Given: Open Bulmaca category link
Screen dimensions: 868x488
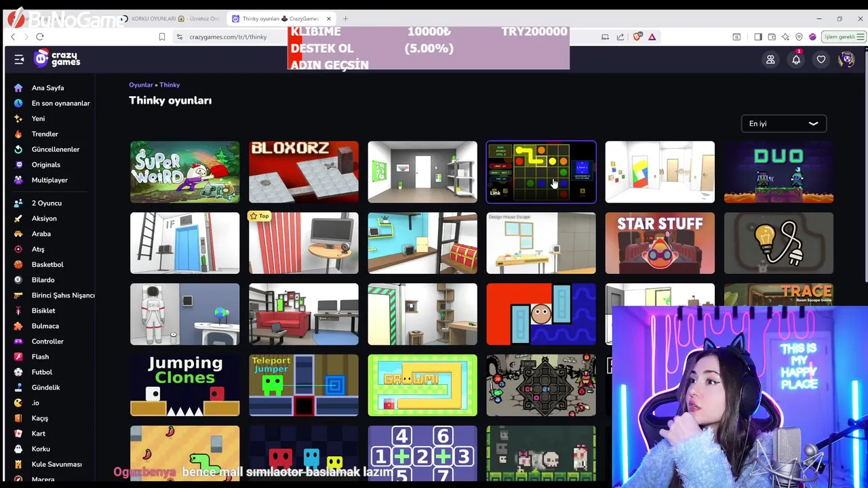Looking at the screenshot, I should coord(45,326).
